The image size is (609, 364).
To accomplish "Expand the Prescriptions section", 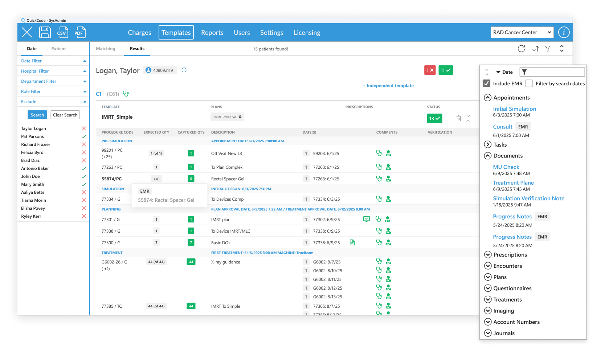I will pyautogui.click(x=488, y=255).
